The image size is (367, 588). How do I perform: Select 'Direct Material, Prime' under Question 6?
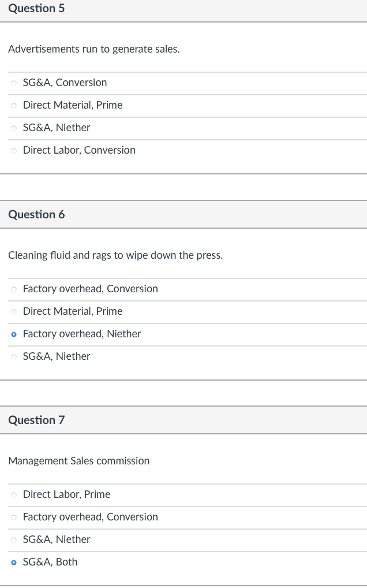[x=14, y=311]
